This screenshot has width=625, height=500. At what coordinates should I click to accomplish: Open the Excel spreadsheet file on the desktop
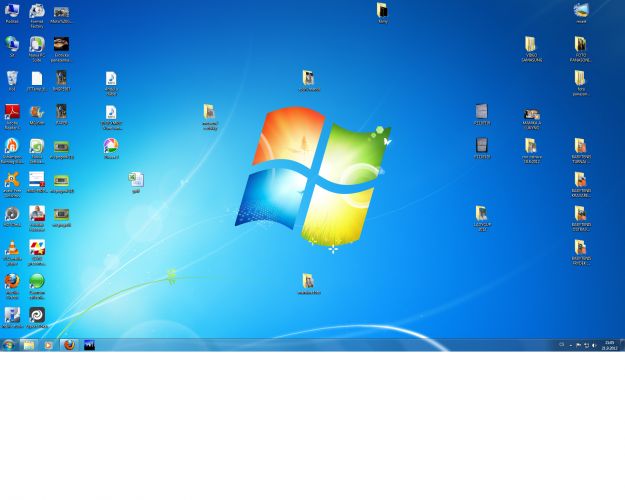(x=136, y=183)
